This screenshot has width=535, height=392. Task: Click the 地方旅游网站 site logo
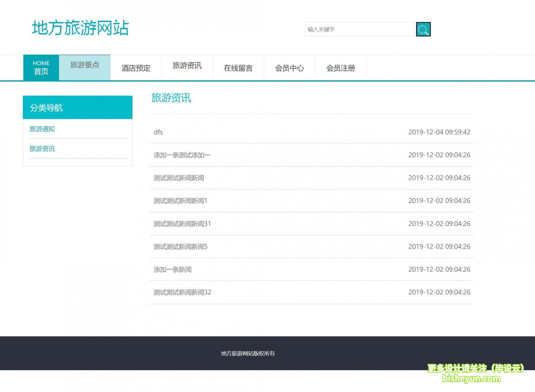coord(80,28)
